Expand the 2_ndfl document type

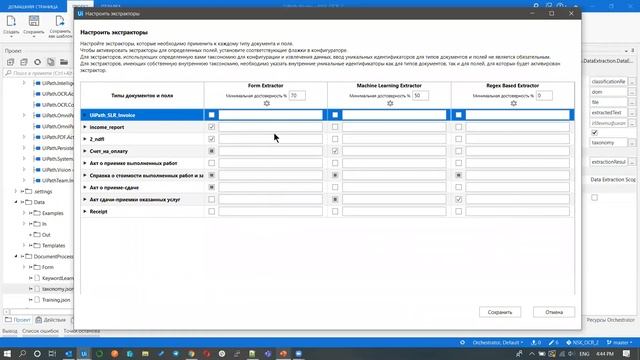pos(85,139)
